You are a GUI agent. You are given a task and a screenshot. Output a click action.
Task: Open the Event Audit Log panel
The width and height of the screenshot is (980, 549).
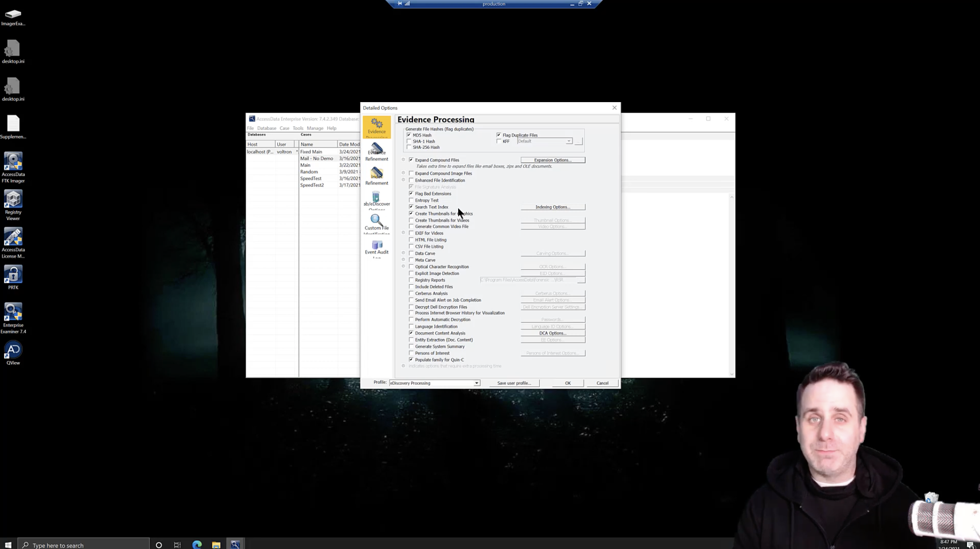[377, 248]
